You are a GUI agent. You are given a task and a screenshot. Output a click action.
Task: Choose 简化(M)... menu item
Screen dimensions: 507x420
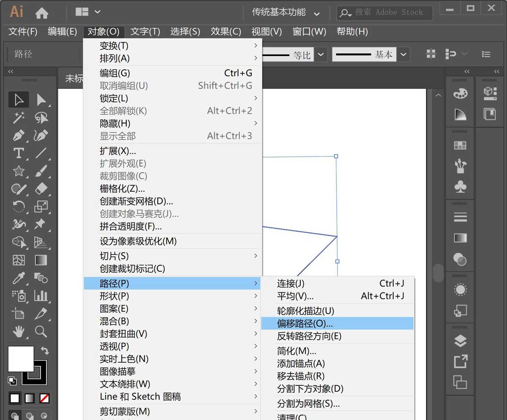coord(337,351)
